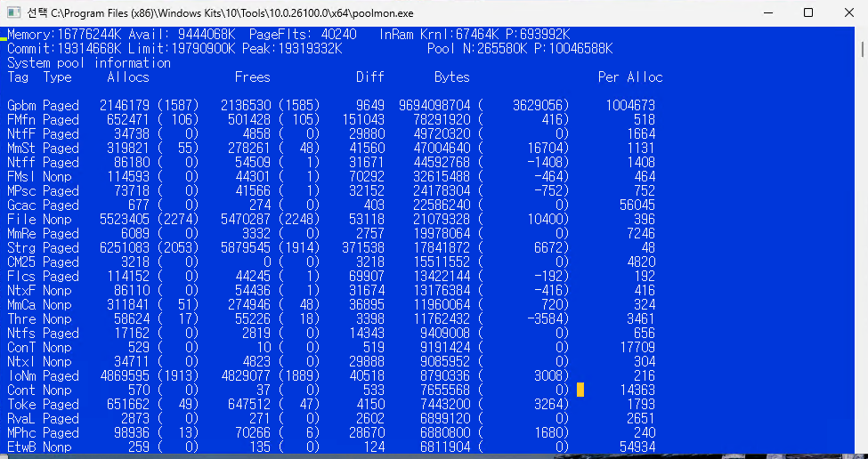Image resolution: width=868 pixels, height=459 pixels.
Task: Select the 'Gpbm' tag row
Action: [x=331, y=105]
